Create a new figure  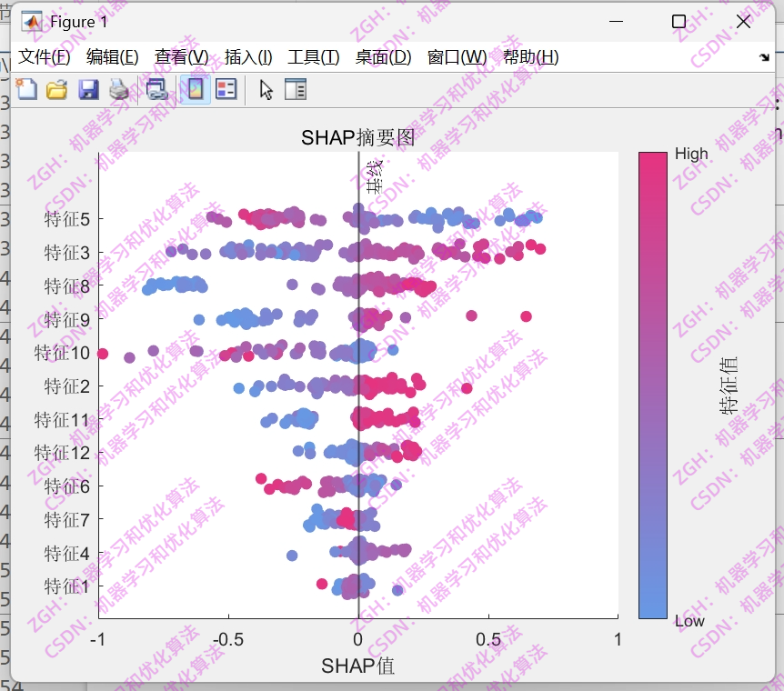click(x=26, y=89)
